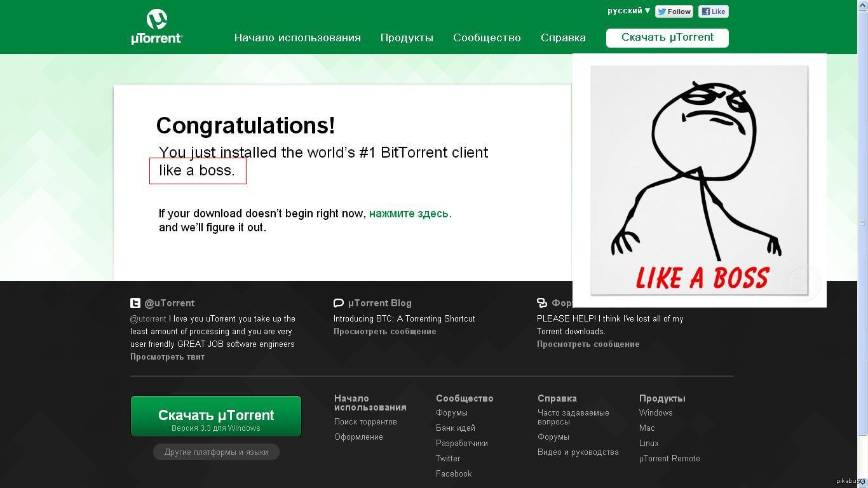Open the Справка menu

pyautogui.click(x=563, y=37)
